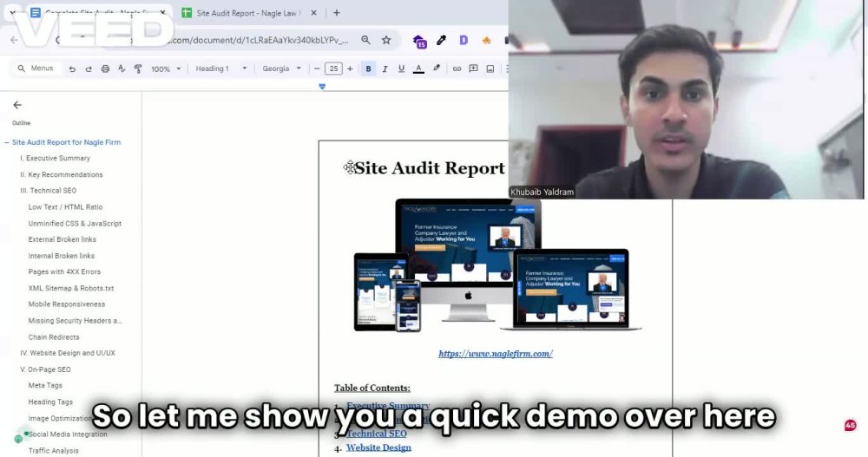This screenshot has height=457, width=868.
Task: Jump to External Broken links in outline
Action: [x=62, y=239]
